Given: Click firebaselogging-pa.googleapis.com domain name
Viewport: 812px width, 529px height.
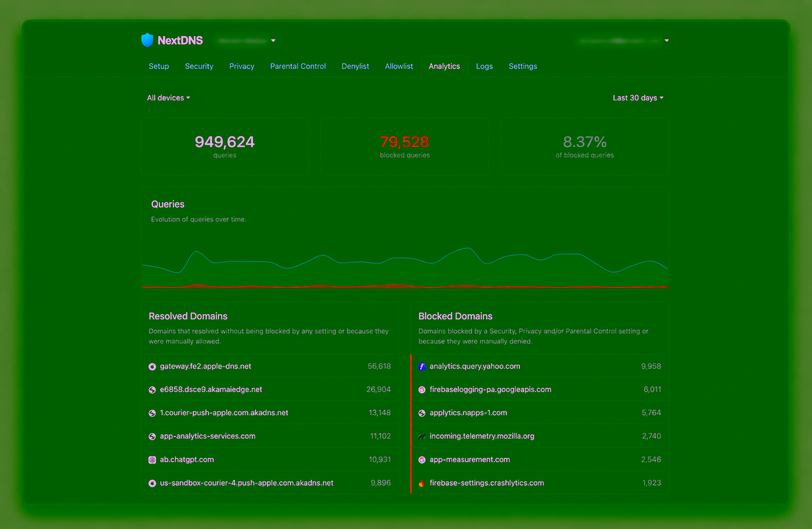Looking at the screenshot, I should tap(491, 389).
